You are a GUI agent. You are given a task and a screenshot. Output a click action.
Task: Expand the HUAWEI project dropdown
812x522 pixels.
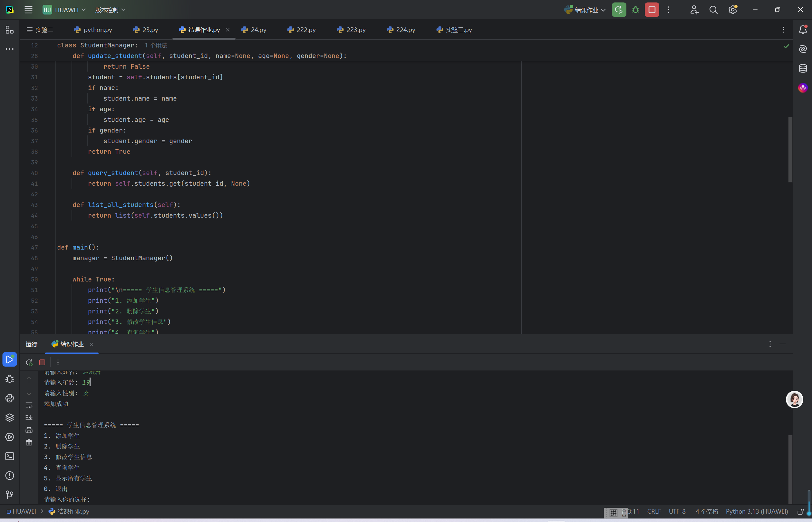64,10
